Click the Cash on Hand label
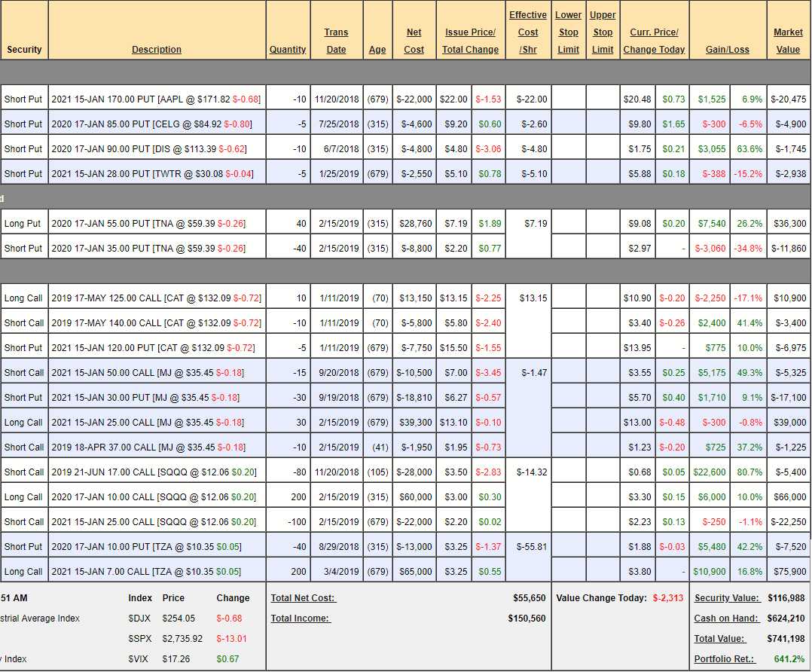The width and height of the screenshot is (812, 672). tap(727, 619)
